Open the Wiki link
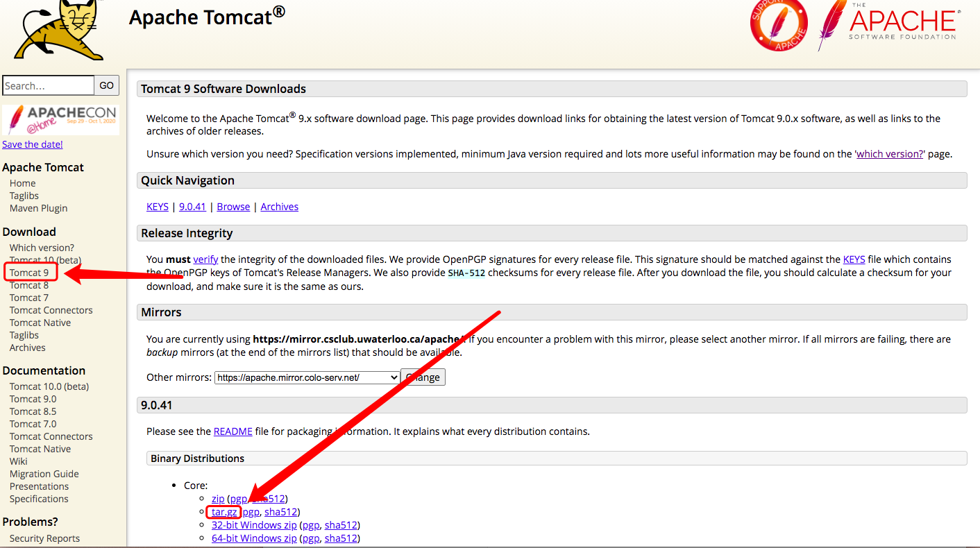The width and height of the screenshot is (980, 548). [x=19, y=461]
